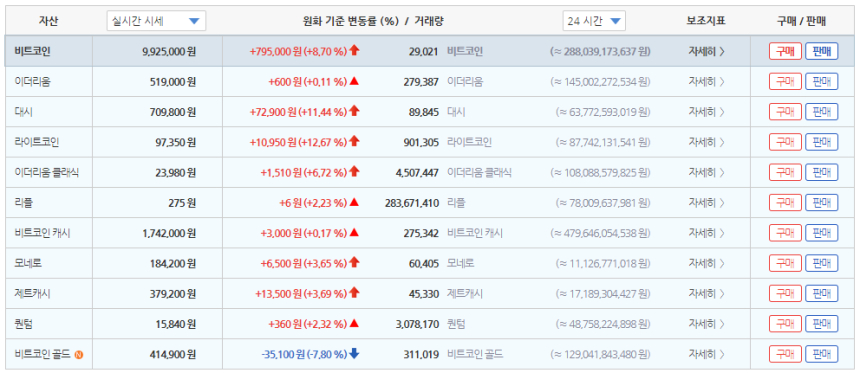Select the 이더리움 asset name
Viewport: 860px width, 373px height.
coord(32,82)
